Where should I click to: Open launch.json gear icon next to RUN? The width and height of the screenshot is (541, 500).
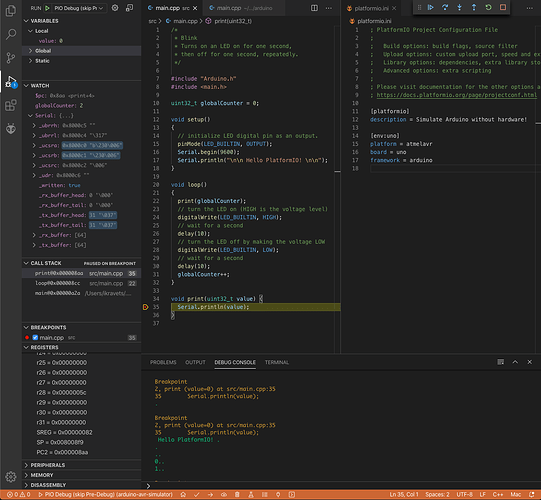[x=115, y=8]
